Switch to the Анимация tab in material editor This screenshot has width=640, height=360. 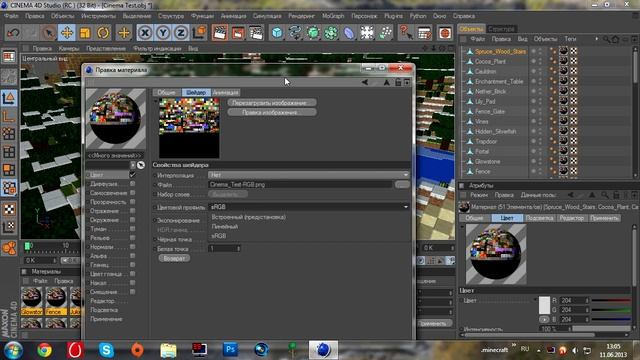click(225, 93)
